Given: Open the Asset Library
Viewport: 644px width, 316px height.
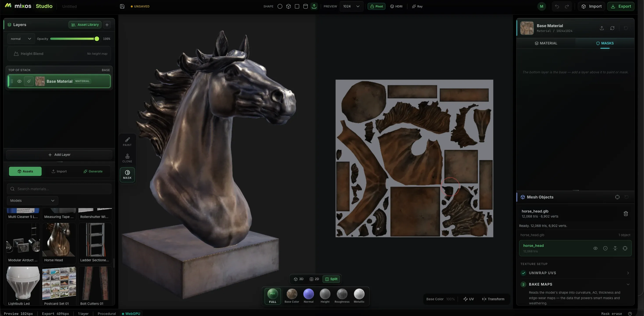Looking at the screenshot, I should [x=85, y=25].
